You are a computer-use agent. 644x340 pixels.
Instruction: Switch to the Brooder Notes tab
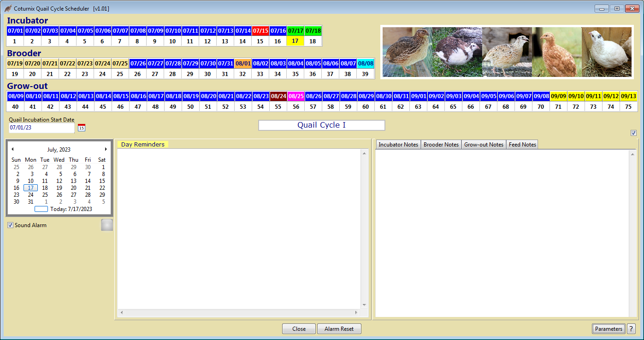click(441, 144)
